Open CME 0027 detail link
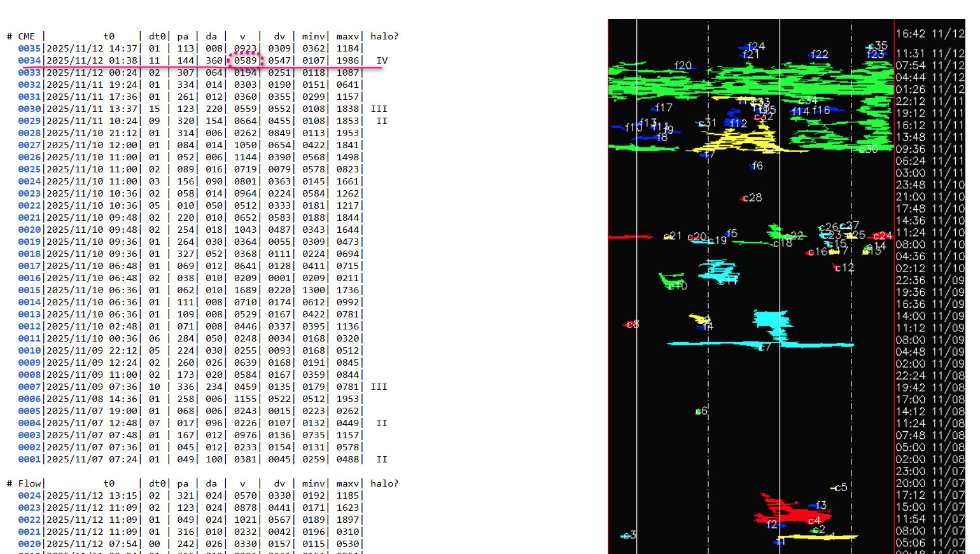The width and height of the screenshot is (980, 554). [x=29, y=145]
